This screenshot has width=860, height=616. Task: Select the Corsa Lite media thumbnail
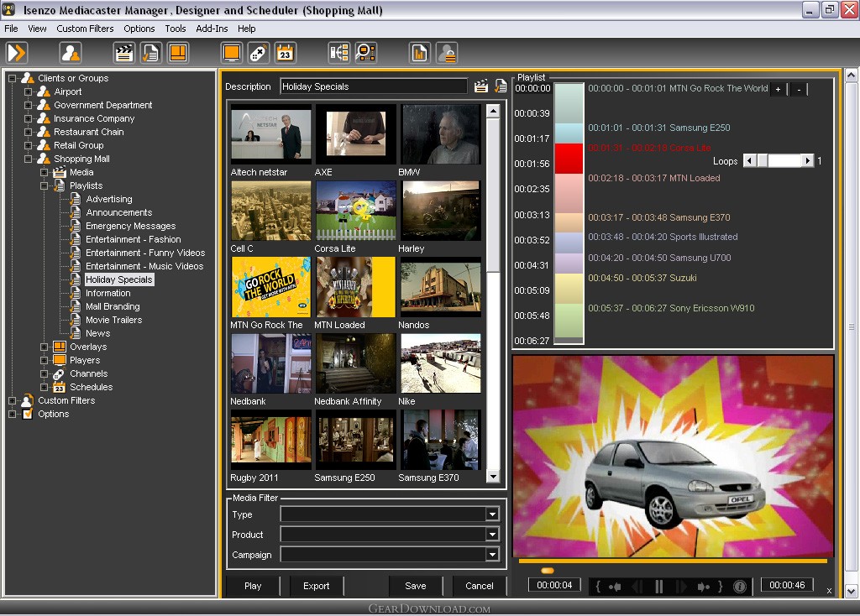pyautogui.click(x=355, y=211)
